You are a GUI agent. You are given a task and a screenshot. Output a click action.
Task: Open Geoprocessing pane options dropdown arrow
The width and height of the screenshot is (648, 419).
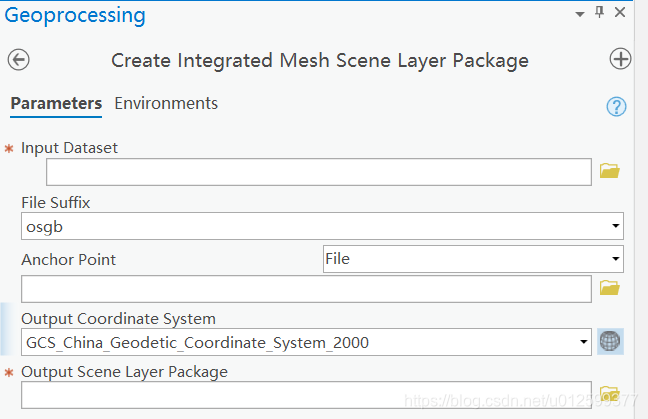[579, 14]
